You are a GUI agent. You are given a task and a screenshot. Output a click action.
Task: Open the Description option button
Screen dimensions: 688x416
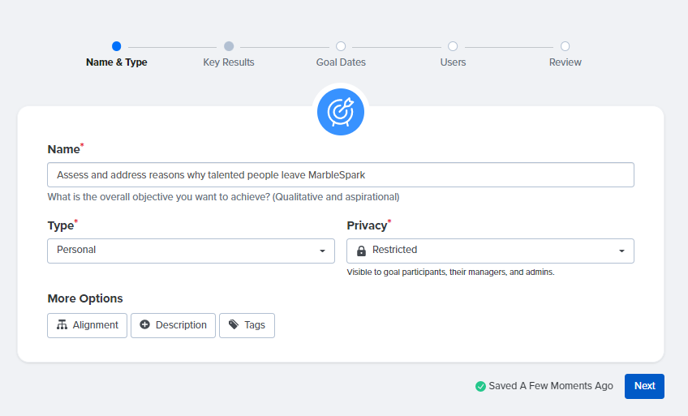[173, 325]
